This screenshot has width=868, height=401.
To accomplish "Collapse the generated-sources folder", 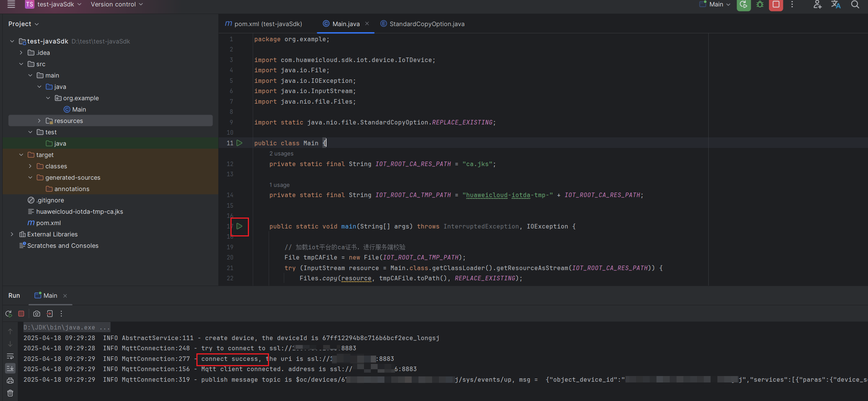I will point(30,177).
